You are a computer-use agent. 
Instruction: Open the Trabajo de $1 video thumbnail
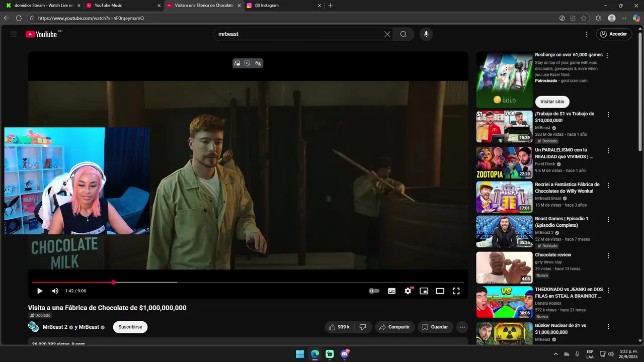504,127
